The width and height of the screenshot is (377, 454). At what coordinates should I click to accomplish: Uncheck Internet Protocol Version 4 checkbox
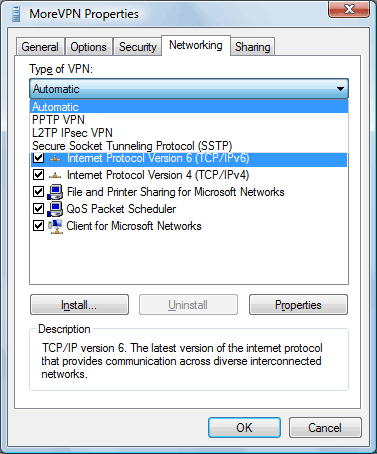pyautogui.click(x=39, y=175)
